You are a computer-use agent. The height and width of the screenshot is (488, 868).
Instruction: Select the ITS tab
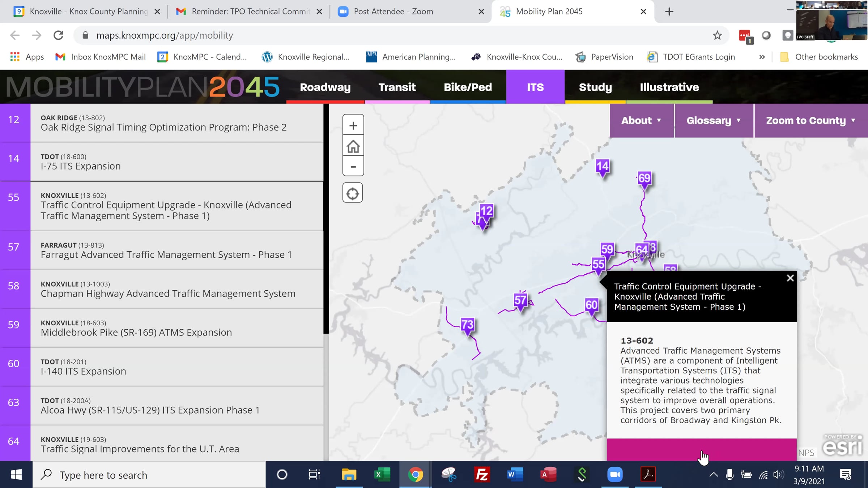tap(535, 87)
